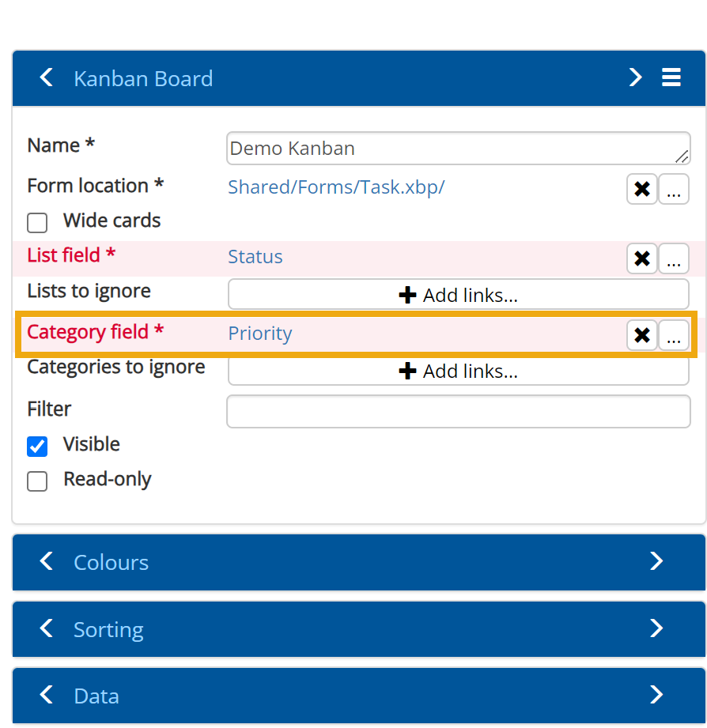Clear the List field Status value
The height and width of the screenshot is (728, 707).
642,258
